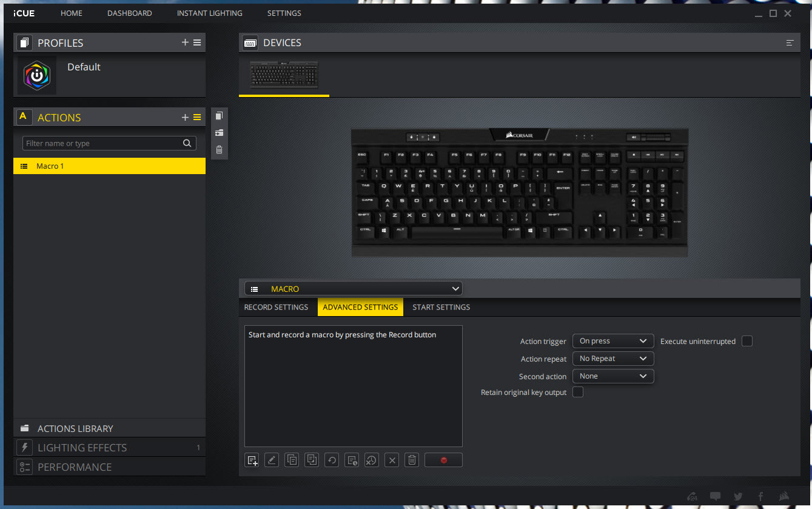Open the Settings menu
812x509 pixels.
point(284,13)
